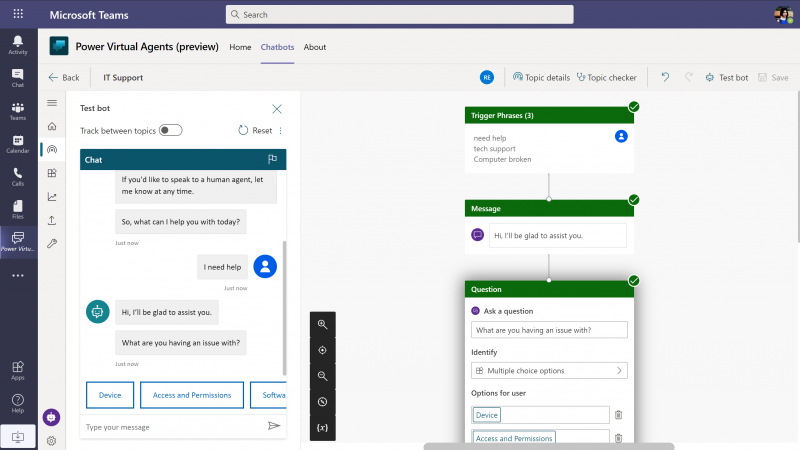Viewport: 800px width, 450px height.
Task: Open Multiple choice options selector
Action: (x=549, y=371)
